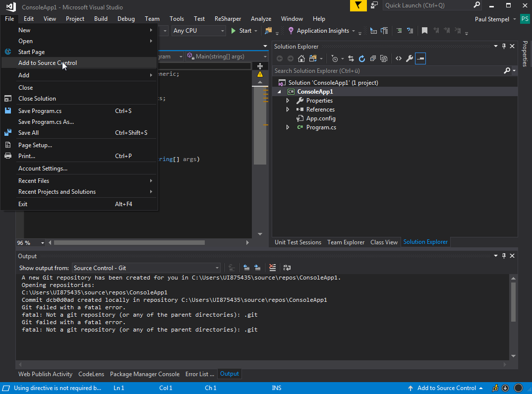Click the Refresh icon in Solution Explorer
The width and height of the screenshot is (532, 394).
[362, 58]
